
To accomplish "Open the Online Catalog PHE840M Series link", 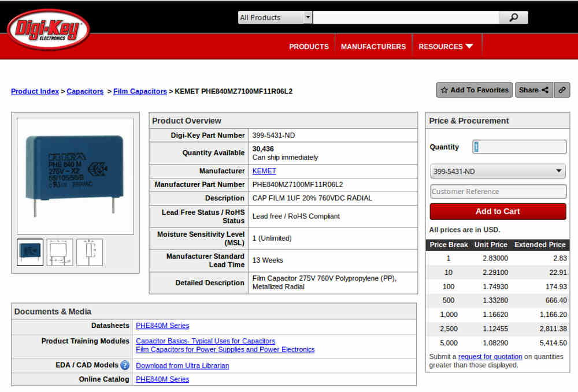I will click(162, 379).
